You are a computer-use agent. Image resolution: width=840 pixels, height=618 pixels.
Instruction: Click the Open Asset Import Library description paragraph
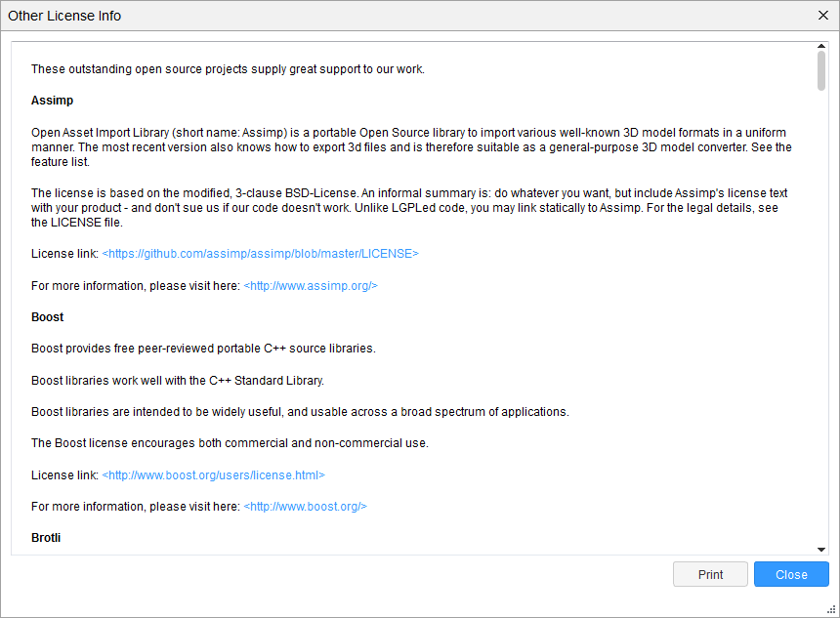(410, 147)
